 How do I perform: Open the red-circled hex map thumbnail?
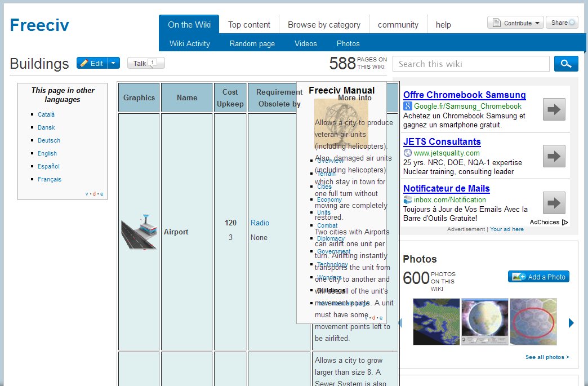coord(533,322)
